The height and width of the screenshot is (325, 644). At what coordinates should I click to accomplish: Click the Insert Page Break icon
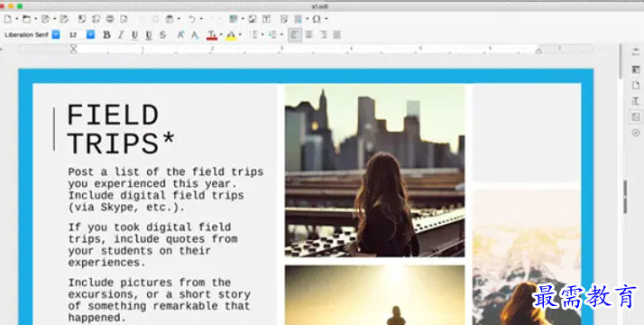pyautogui.click(x=284, y=19)
